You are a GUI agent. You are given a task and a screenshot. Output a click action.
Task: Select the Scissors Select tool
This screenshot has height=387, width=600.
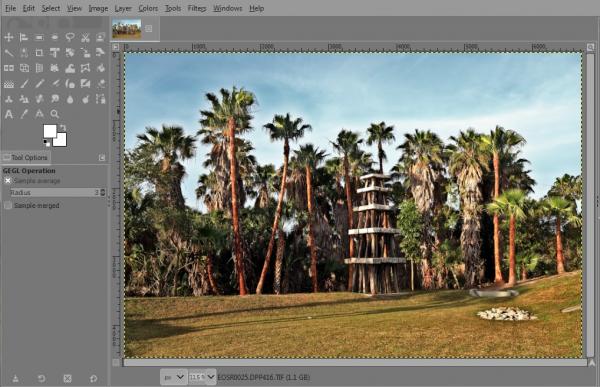(85, 37)
